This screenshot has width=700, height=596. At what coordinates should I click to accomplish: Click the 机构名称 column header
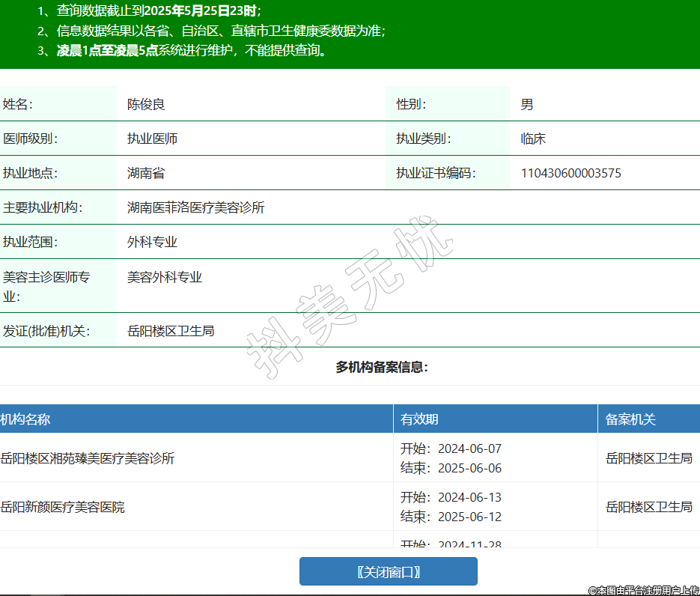point(25,419)
